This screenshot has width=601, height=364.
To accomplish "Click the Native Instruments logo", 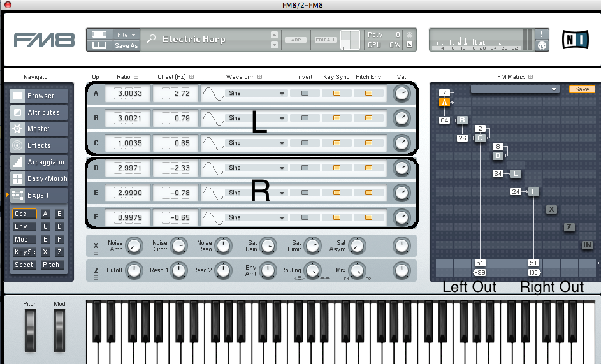I will click(x=576, y=40).
